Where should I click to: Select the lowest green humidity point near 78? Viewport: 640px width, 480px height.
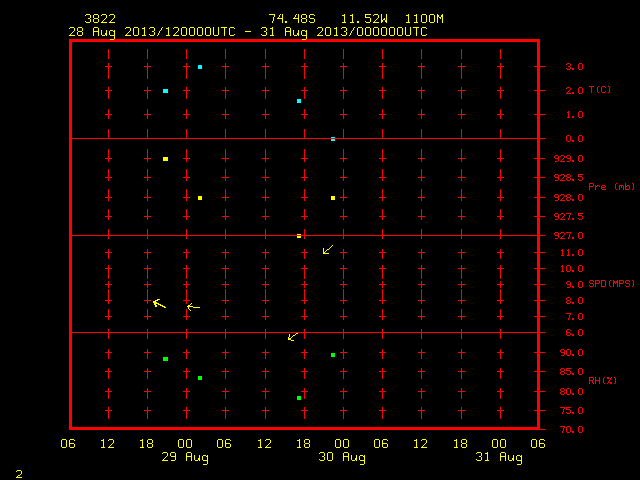299,398
